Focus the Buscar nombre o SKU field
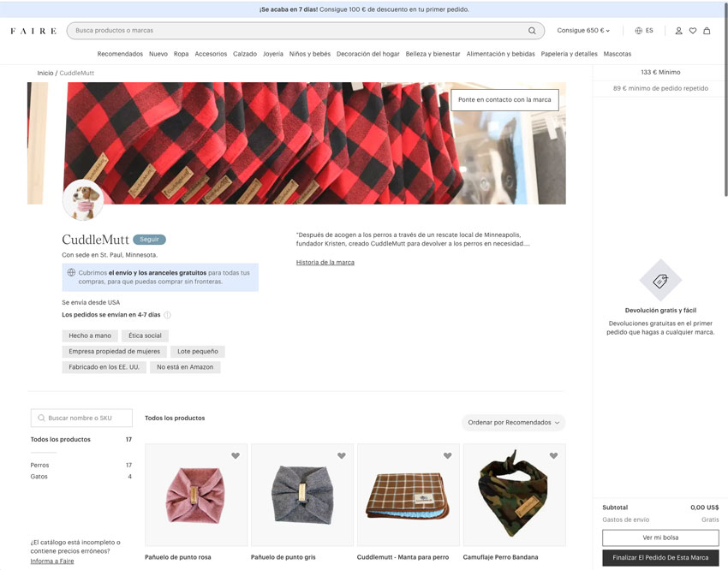728x570 pixels. click(81, 418)
